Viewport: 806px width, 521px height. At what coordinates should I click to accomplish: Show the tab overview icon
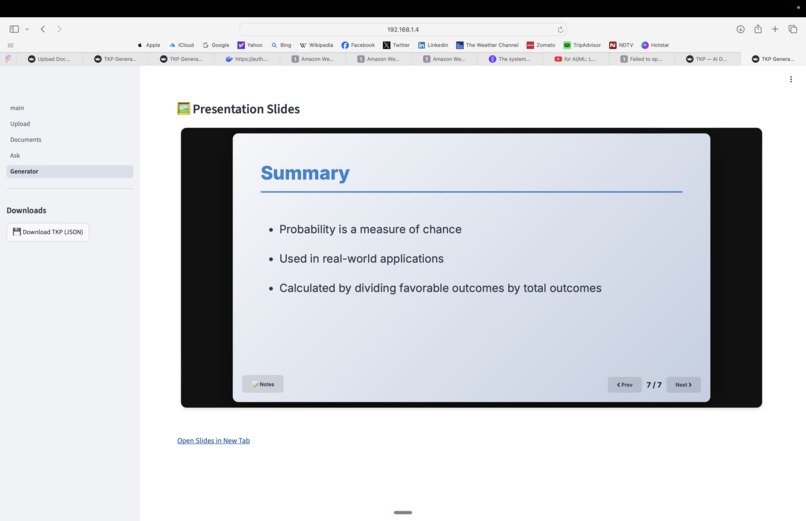click(x=793, y=29)
